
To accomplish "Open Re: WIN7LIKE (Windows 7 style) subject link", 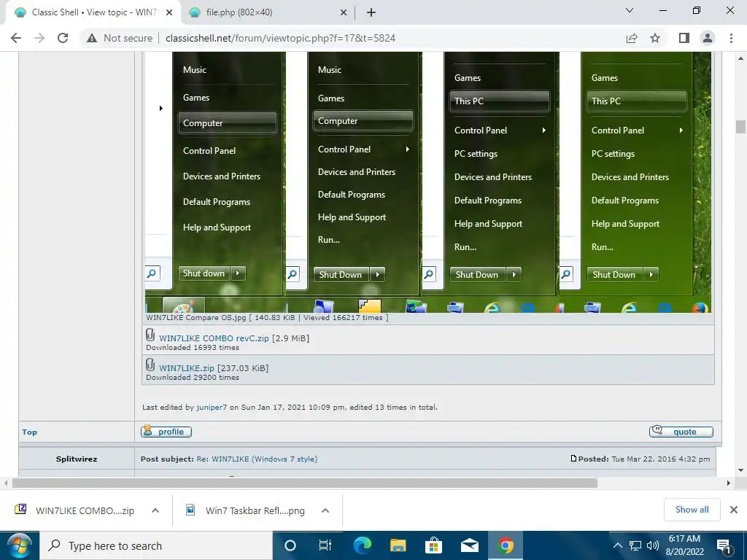I will point(257,459).
